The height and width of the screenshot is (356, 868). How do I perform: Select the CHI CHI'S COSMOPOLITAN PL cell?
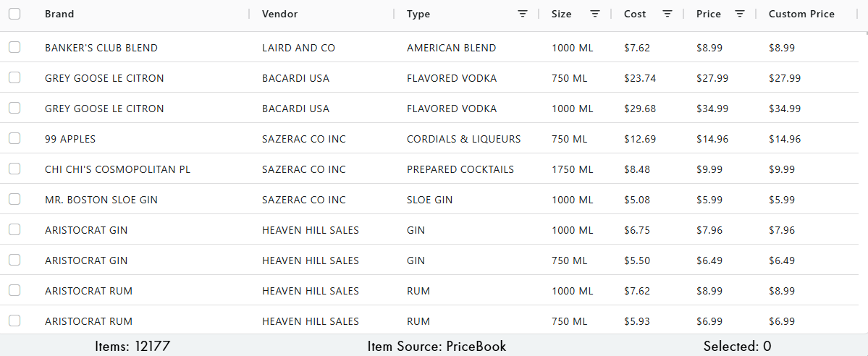[117, 169]
